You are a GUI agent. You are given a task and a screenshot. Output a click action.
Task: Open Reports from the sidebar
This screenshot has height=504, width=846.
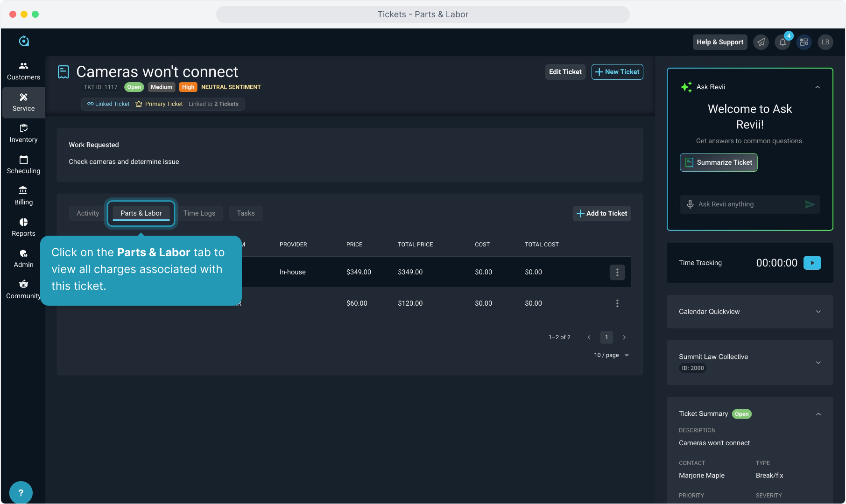pyautogui.click(x=23, y=227)
